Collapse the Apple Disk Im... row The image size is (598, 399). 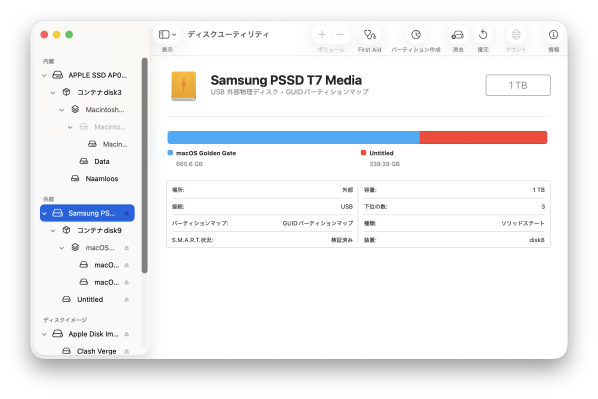44,334
